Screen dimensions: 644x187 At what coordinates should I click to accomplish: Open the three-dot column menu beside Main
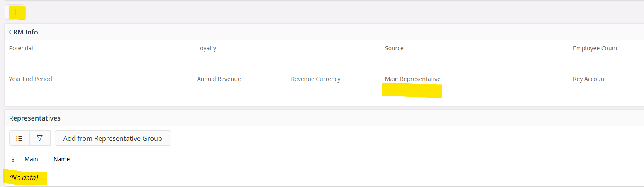13,159
